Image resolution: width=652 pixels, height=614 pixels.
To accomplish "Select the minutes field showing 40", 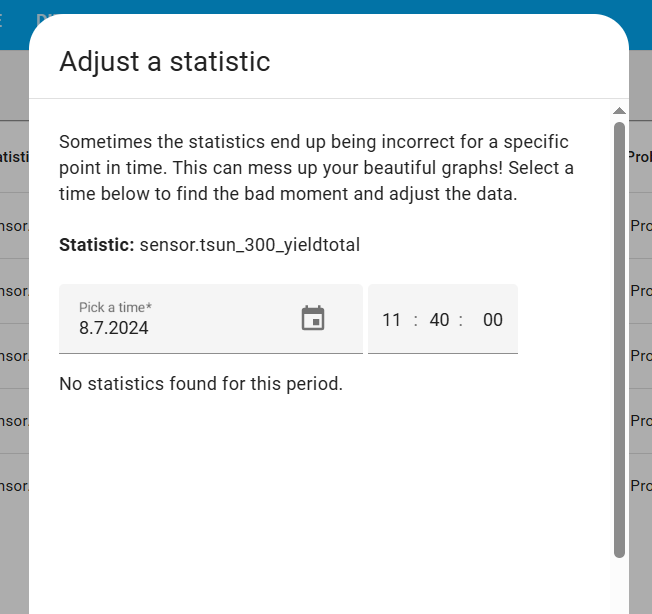I will [x=439, y=320].
